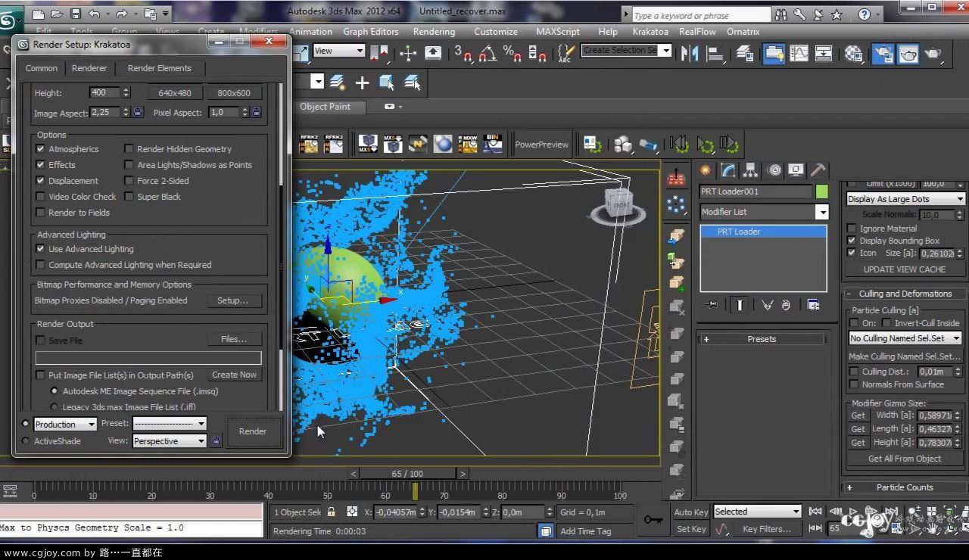Open the Preset dropdown in Render Setup
969x560 pixels.
170,424
